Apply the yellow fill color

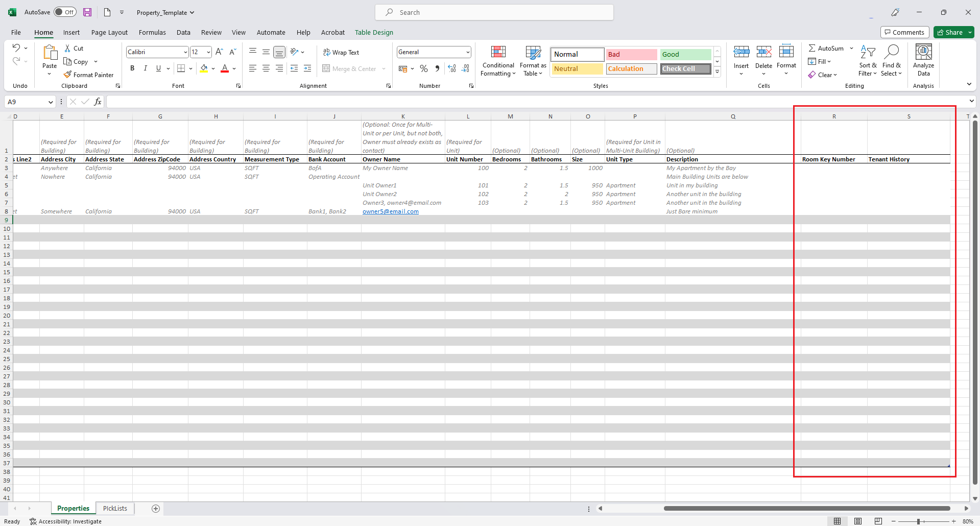(204, 68)
